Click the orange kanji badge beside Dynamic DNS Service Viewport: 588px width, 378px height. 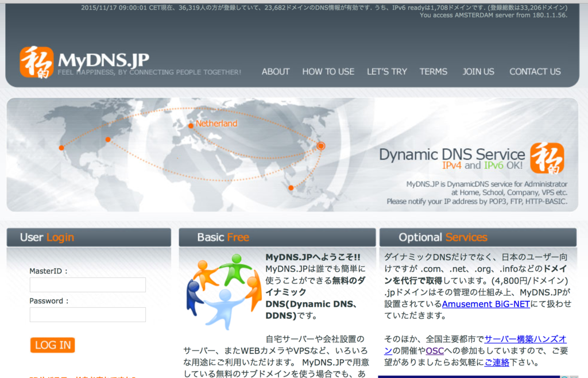pos(547,158)
